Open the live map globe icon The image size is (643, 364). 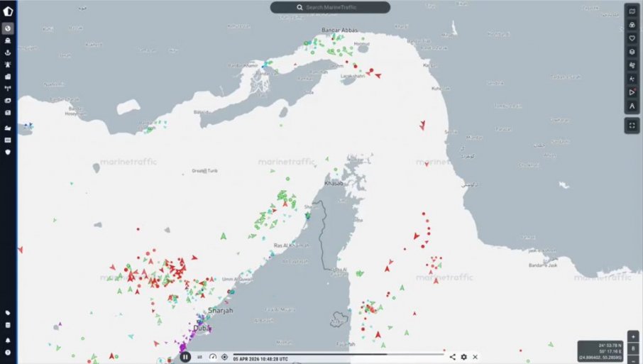click(x=9, y=28)
